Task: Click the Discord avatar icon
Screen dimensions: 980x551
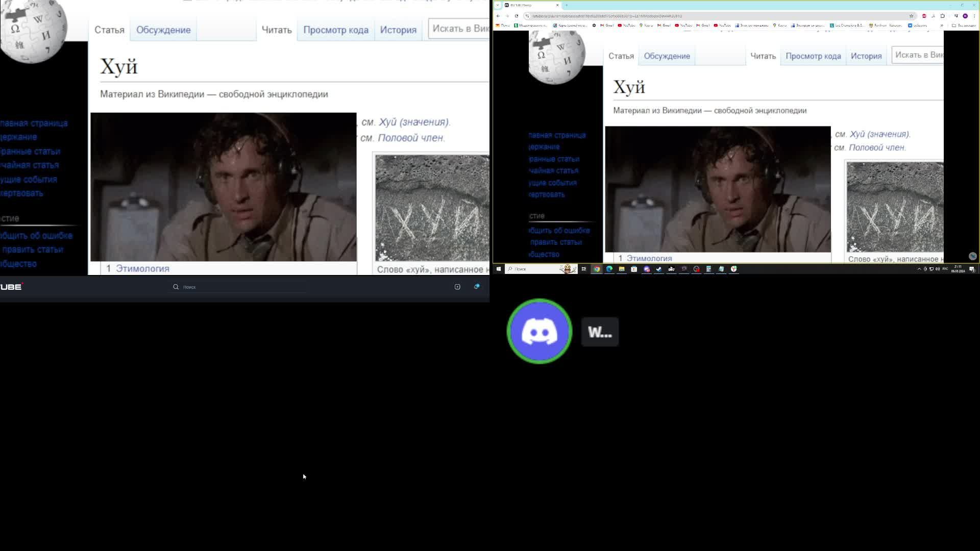Action: [539, 332]
